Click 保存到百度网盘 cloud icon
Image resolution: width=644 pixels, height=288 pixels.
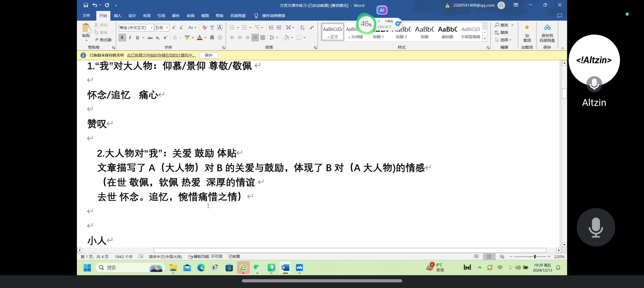[547, 27]
